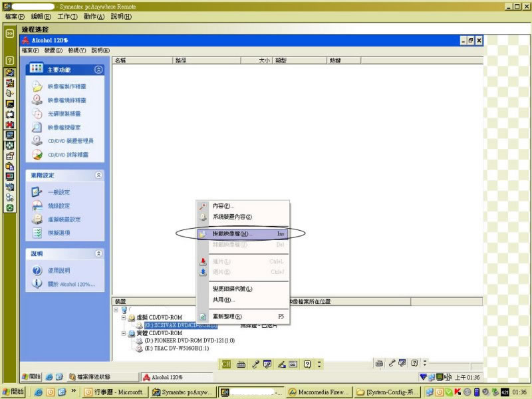Click the help question mark in pcAnywhere sidebar

click(x=10, y=60)
